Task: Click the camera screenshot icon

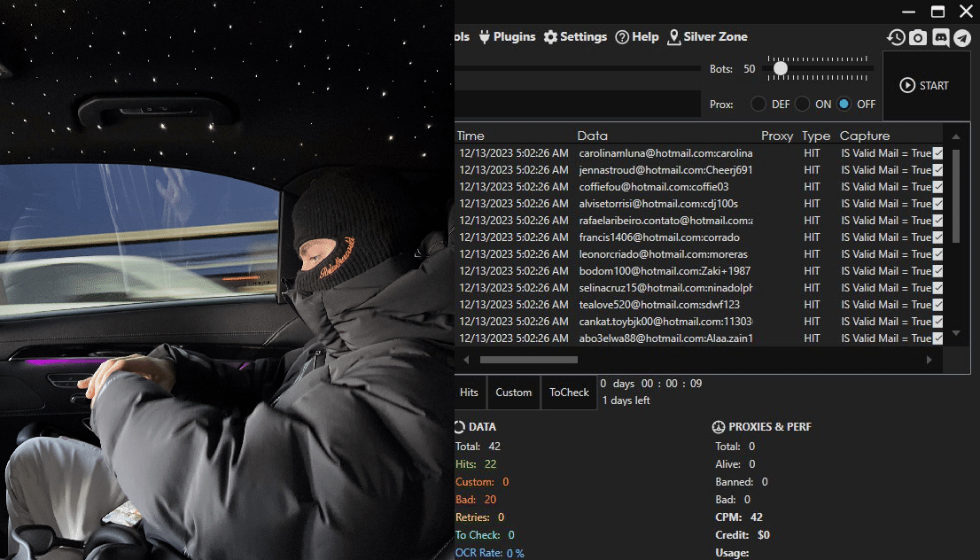Action: coord(917,37)
